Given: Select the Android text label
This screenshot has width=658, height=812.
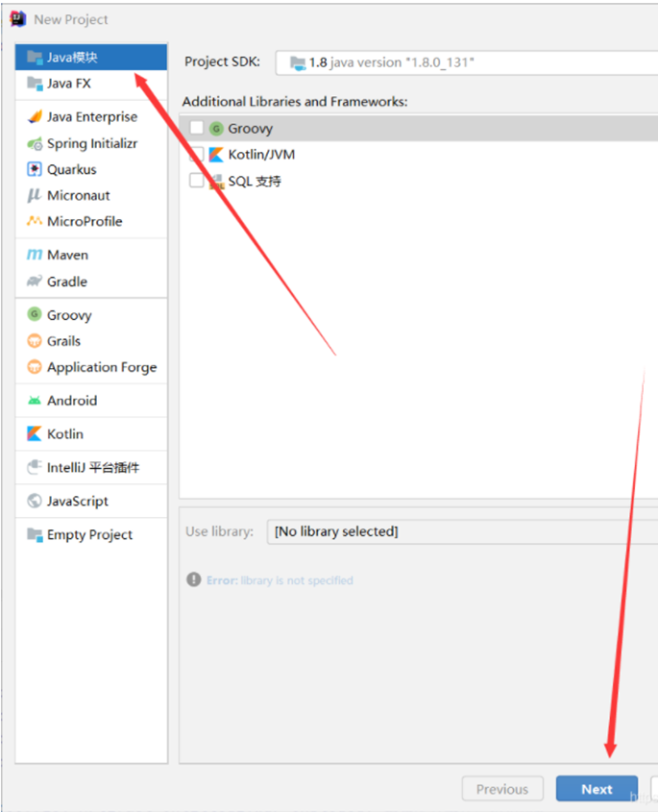Looking at the screenshot, I should click(72, 401).
